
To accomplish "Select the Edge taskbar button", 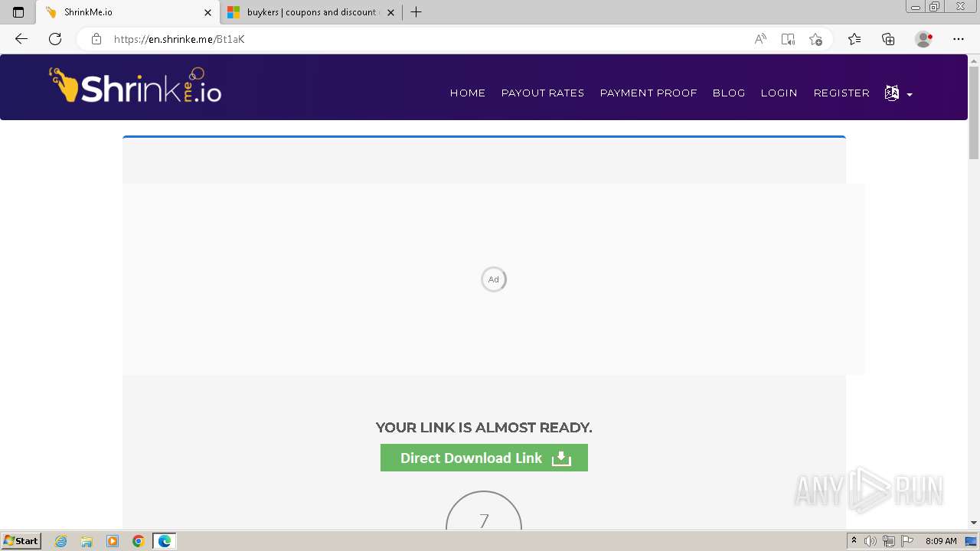I will pyautogui.click(x=165, y=541).
